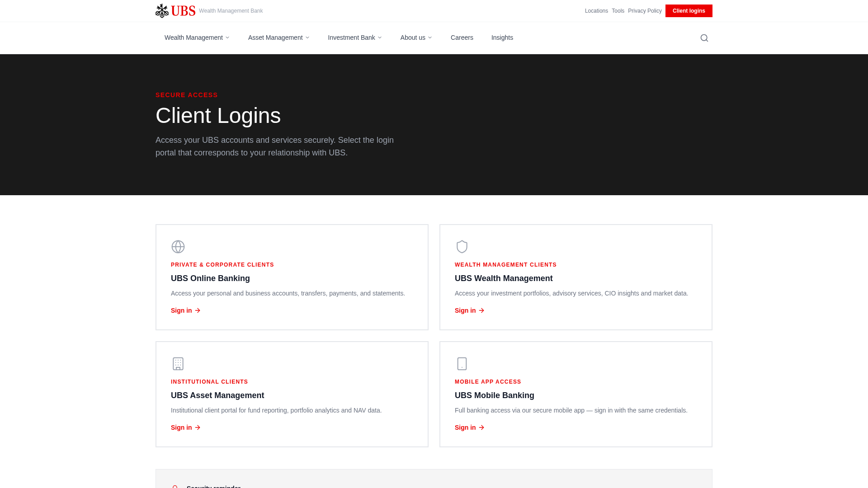Click the UBS Mobile Banking heading
This screenshot has width=868, height=488.
pyautogui.click(x=495, y=395)
